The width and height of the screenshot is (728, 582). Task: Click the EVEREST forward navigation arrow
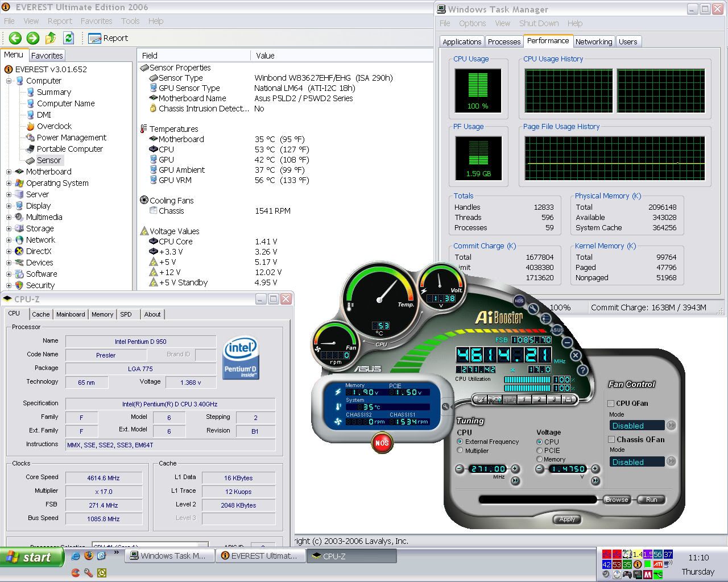pyautogui.click(x=33, y=38)
